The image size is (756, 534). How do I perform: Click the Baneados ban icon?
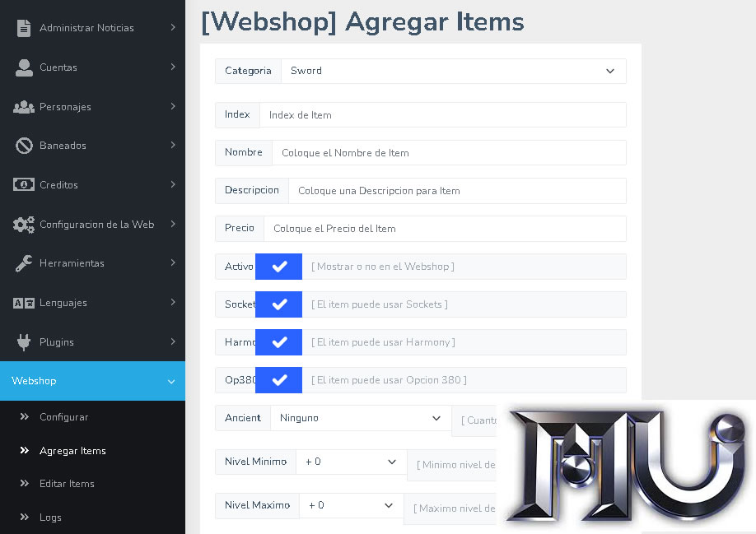pos(24,146)
